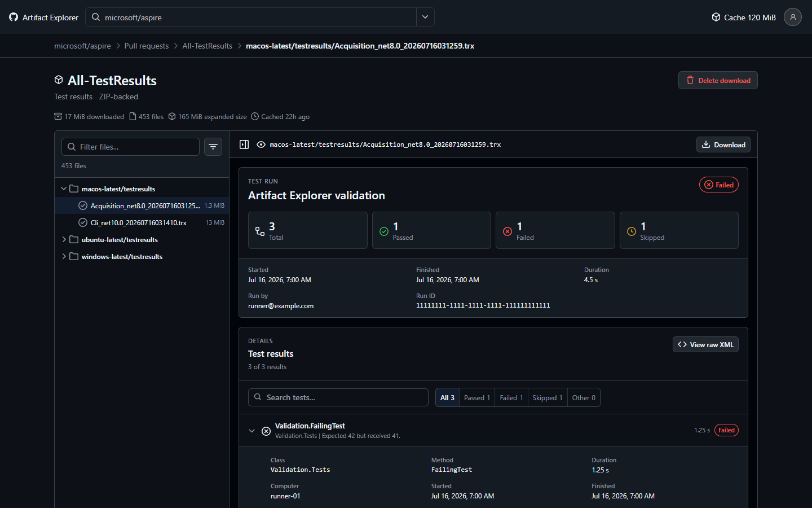Click the Cache 120 MiB indicator
Viewport: 812px width, 508px height.
pyautogui.click(x=744, y=17)
